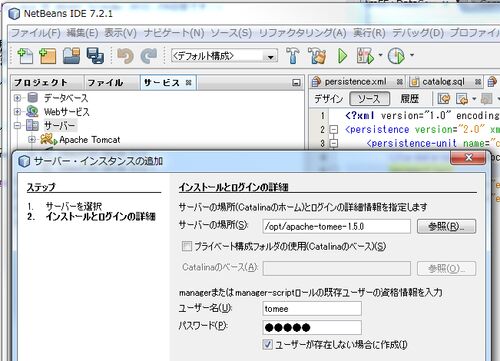Enable the private configuration folder checkbox

click(x=187, y=246)
